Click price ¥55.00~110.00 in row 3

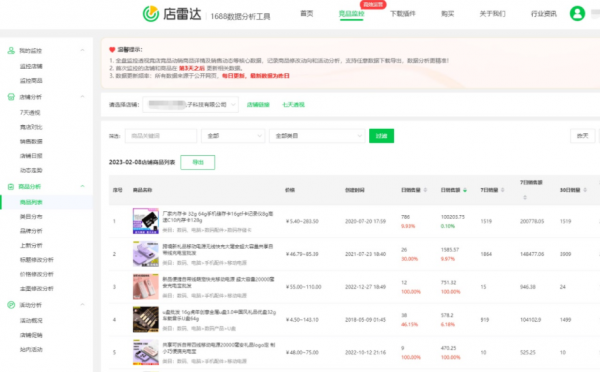(x=303, y=287)
